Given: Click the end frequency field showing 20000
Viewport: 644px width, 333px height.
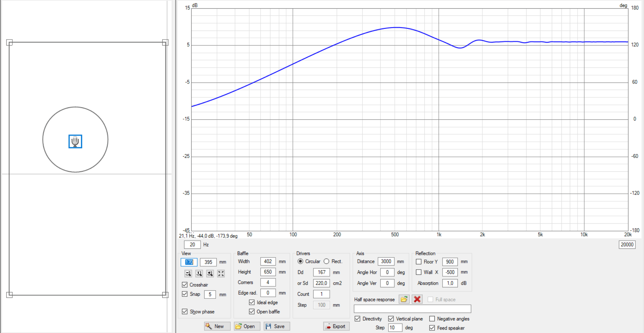Looking at the screenshot, I should click(x=627, y=245).
